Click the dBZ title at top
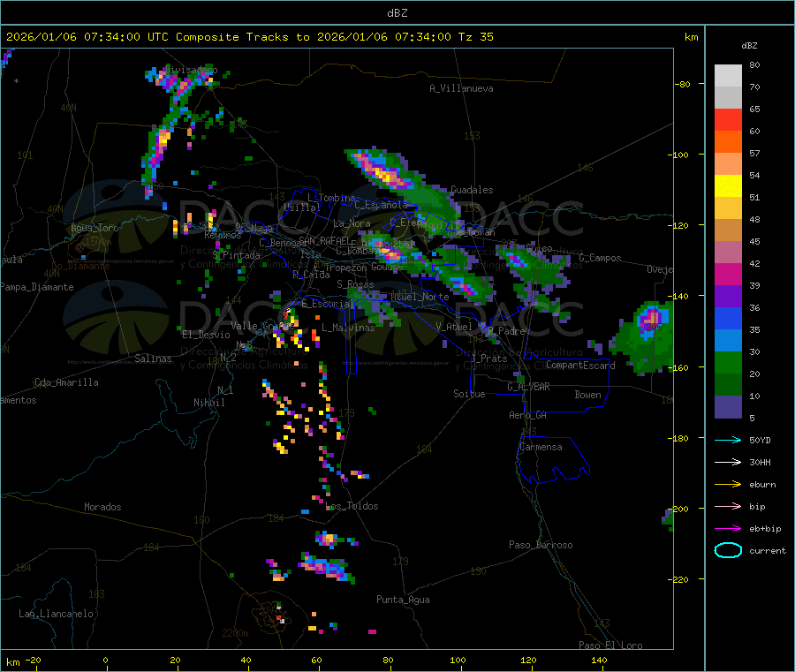Screen dimensions: 795x672 (x=397, y=13)
